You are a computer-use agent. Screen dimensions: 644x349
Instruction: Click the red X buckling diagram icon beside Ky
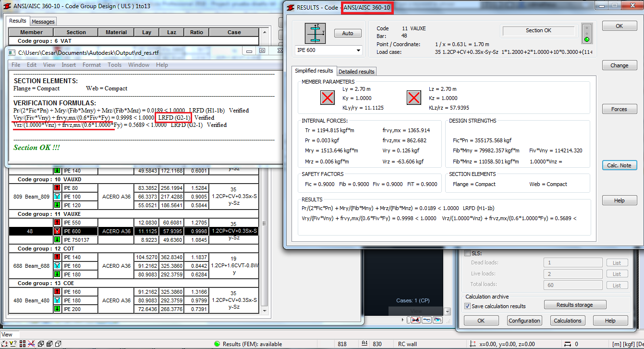[327, 98]
